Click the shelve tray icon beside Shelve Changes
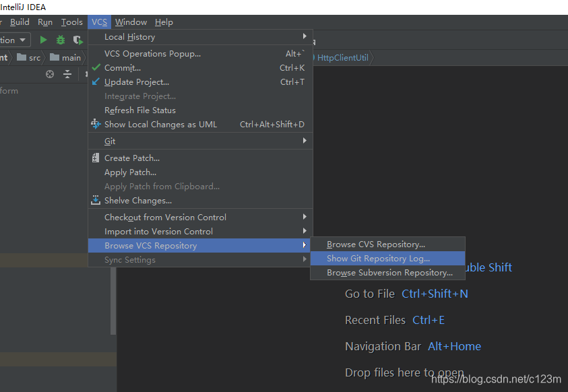 [x=96, y=200]
